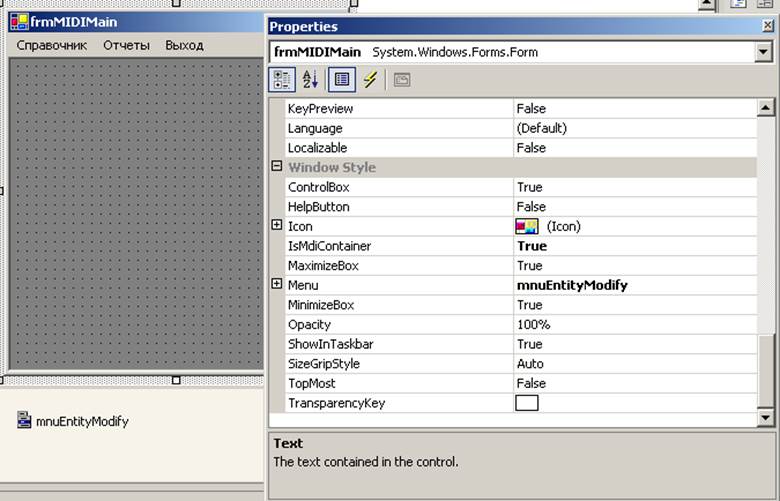The image size is (780, 501).
Task: Select the mnuEntityModify component icon in tray
Action: tap(23, 420)
